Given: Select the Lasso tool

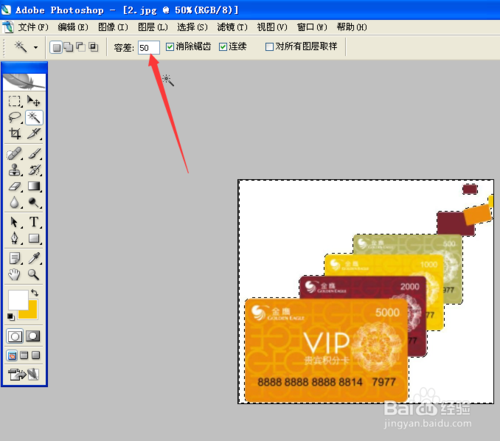Looking at the screenshot, I should 14,117.
